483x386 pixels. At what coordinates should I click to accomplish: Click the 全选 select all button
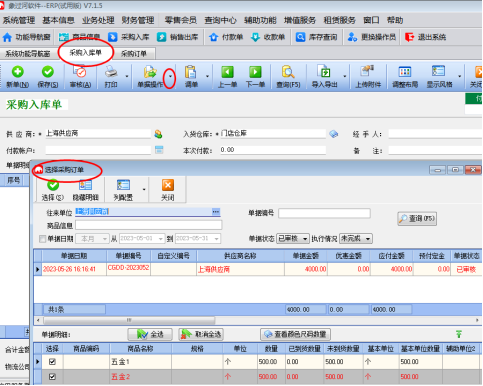(x=150, y=334)
